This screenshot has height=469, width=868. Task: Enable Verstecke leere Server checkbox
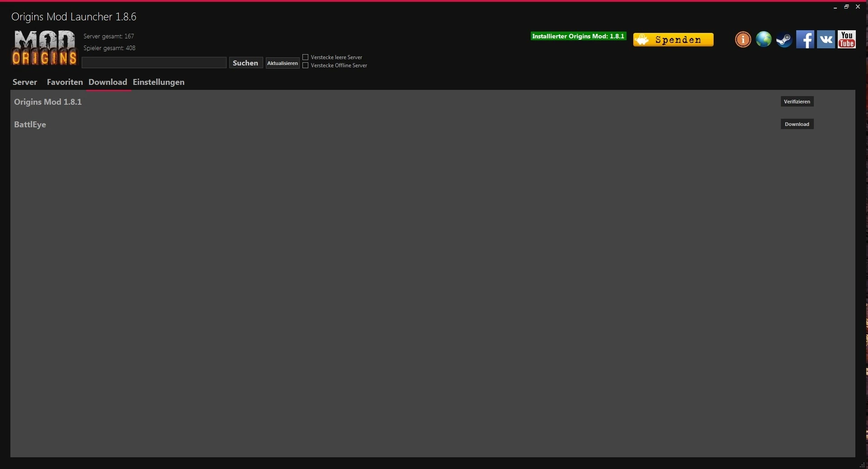coord(306,57)
